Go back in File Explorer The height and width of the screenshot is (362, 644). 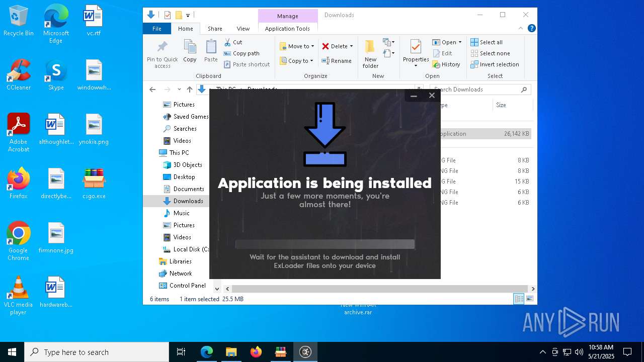click(x=152, y=89)
